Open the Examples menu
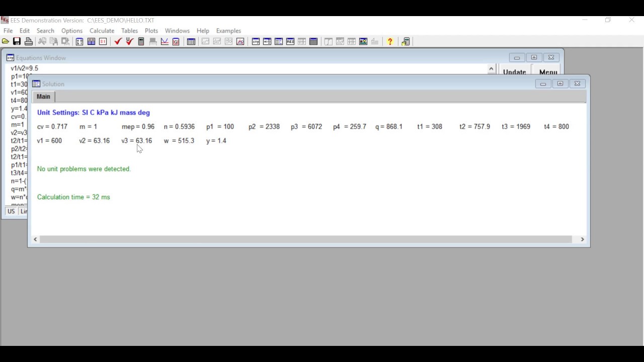The height and width of the screenshot is (362, 644). click(228, 31)
